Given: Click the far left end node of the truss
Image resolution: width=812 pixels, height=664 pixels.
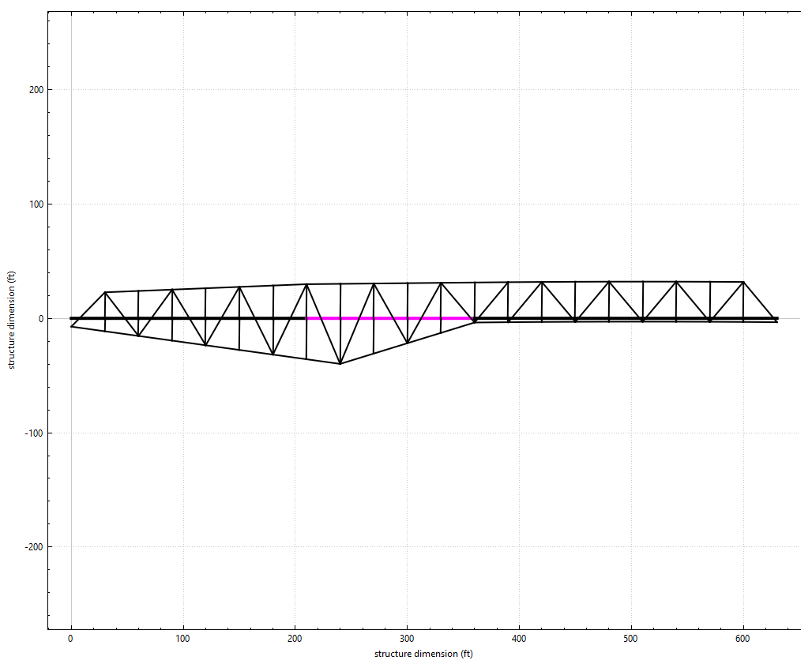Looking at the screenshot, I should (71, 326).
